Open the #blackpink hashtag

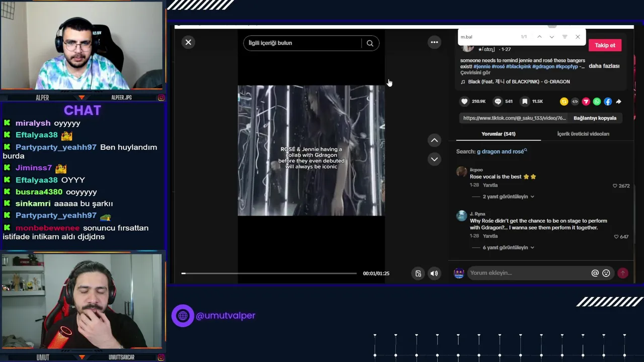[518, 66]
